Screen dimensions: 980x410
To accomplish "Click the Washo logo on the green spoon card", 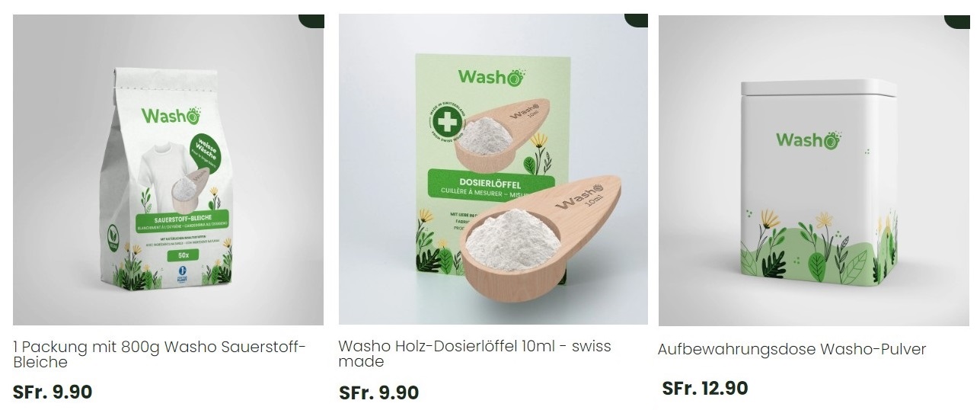I will click(x=491, y=76).
